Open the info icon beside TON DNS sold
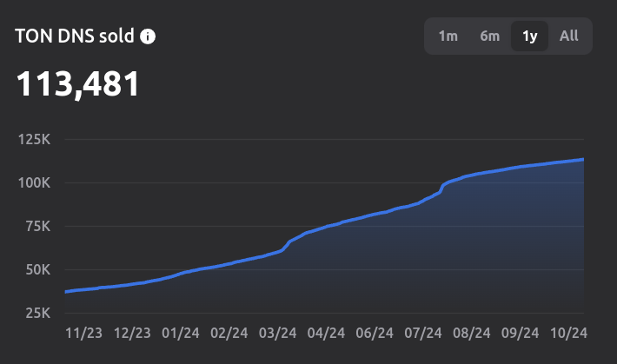 tap(148, 36)
